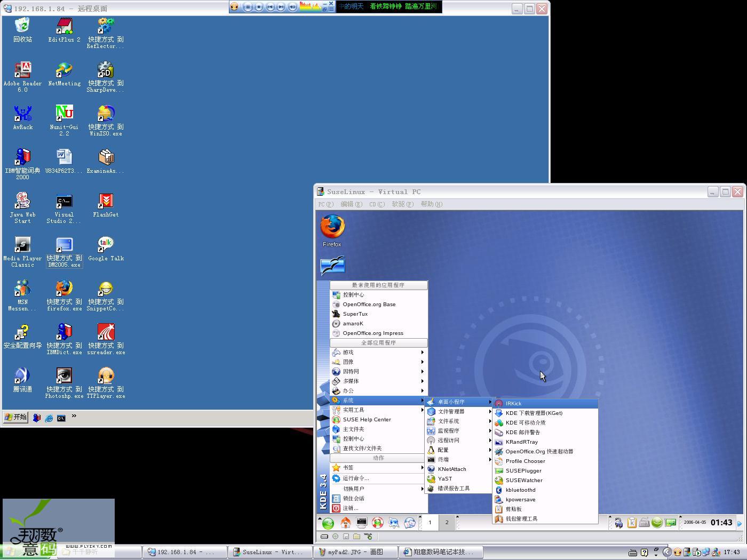Click the Firefox icon on SUSE desktop

[332, 231]
